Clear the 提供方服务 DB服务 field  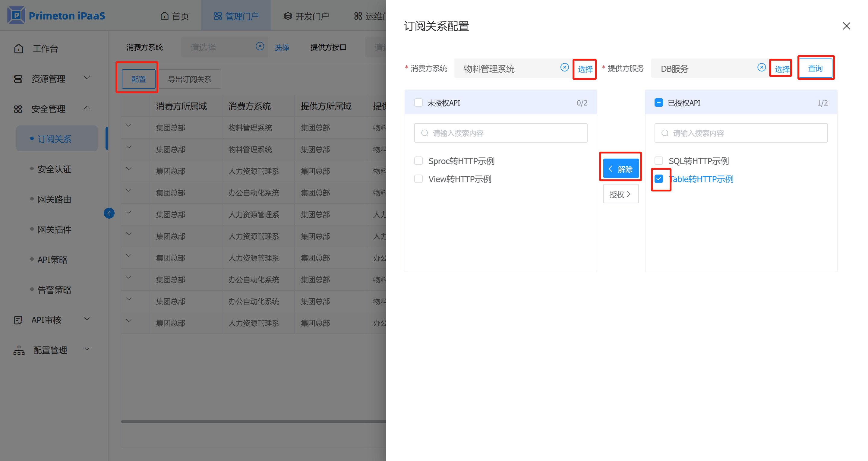761,68
